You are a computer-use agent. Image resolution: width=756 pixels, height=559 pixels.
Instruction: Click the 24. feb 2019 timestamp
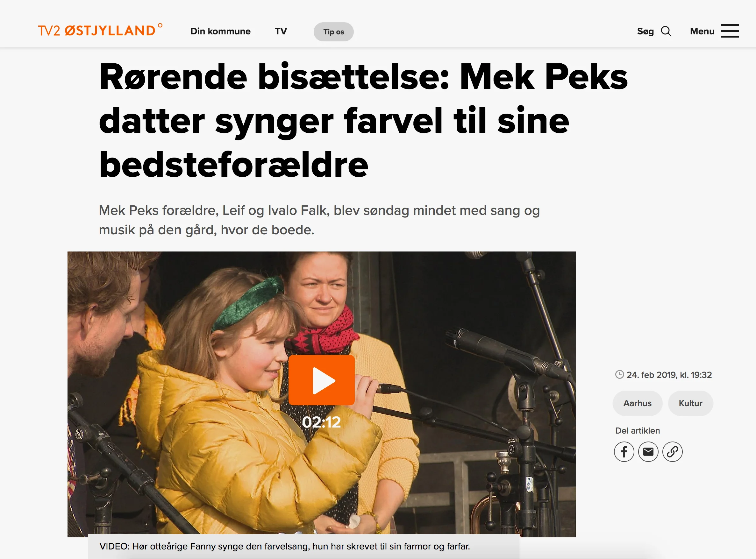pos(669,375)
